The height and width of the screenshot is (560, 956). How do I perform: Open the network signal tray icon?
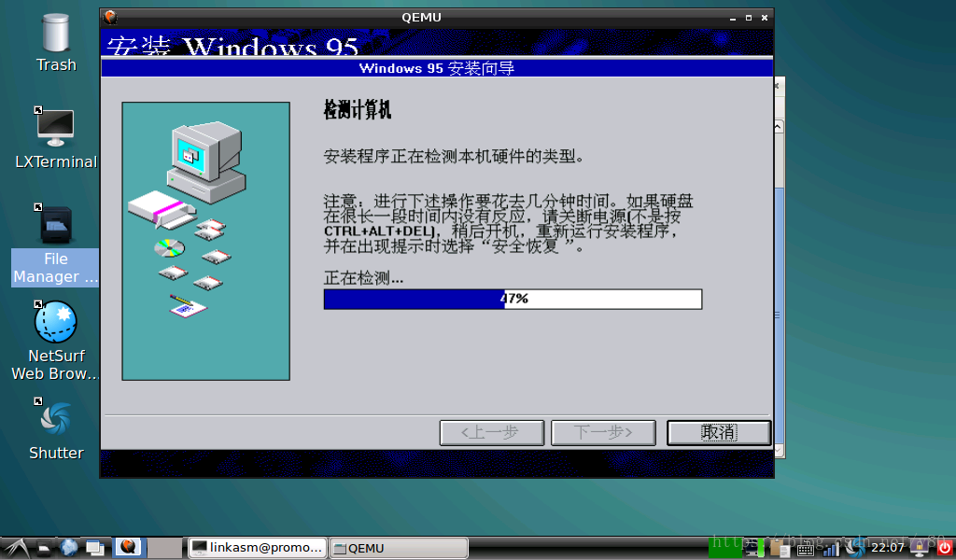tap(831, 549)
